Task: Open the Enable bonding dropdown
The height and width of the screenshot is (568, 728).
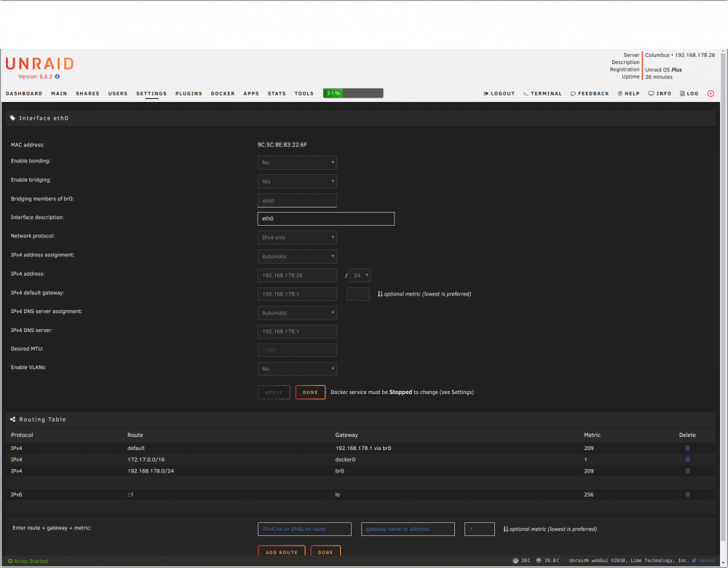Action: click(297, 162)
